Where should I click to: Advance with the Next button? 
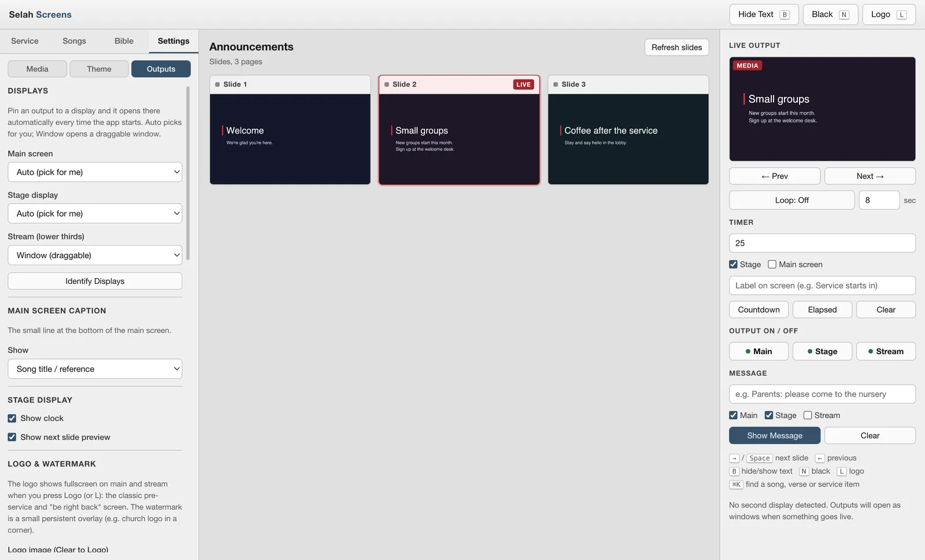pyautogui.click(x=870, y=176)
